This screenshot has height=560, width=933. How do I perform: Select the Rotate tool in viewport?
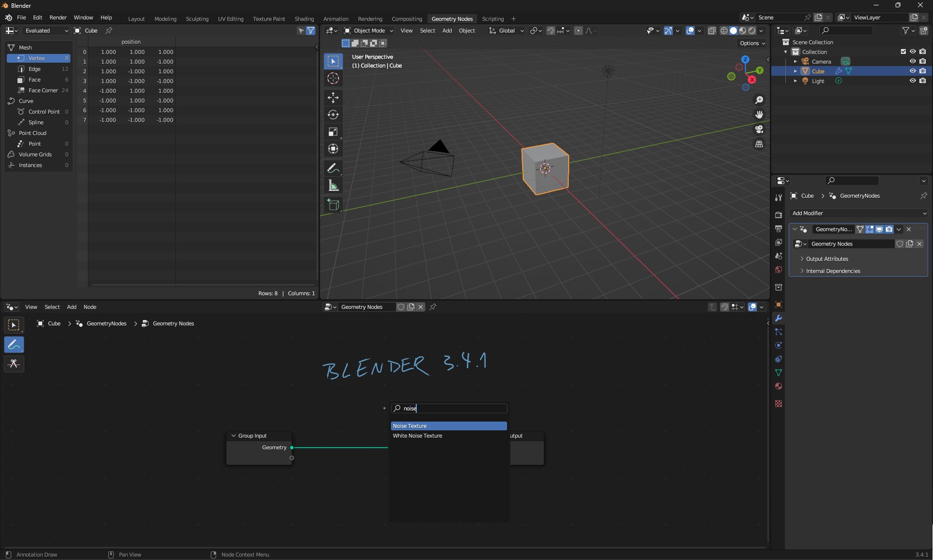(x=333, y=115)
